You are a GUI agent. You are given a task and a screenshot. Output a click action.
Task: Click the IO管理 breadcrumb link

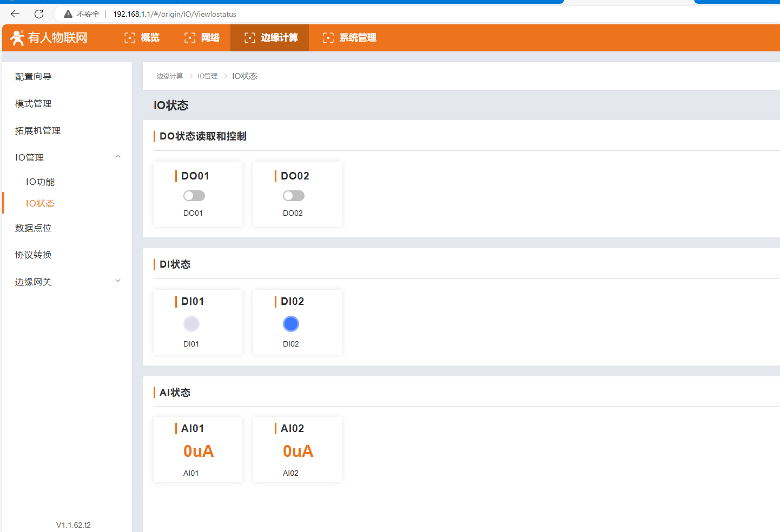click(x=207, y=76)
